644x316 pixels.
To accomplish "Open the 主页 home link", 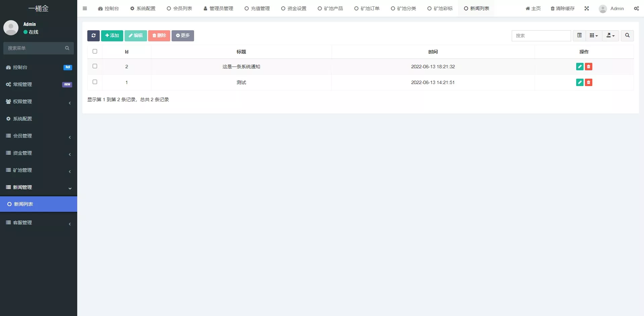I will 533,8.
